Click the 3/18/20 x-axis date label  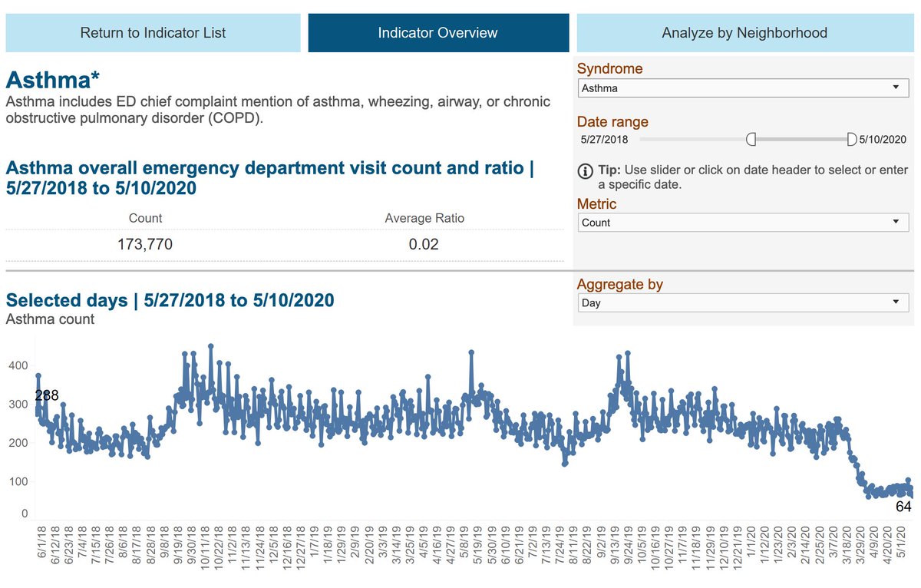pos(848,543)
